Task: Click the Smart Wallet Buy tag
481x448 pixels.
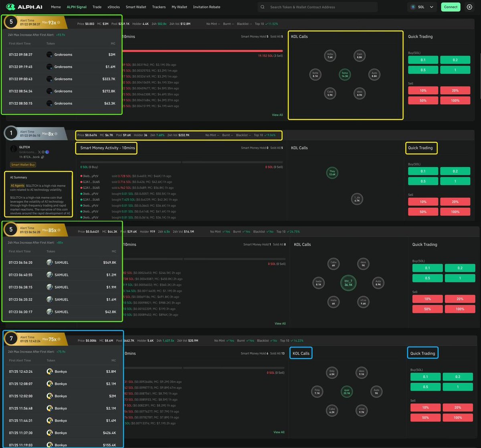Action: (x=23, y=165)
